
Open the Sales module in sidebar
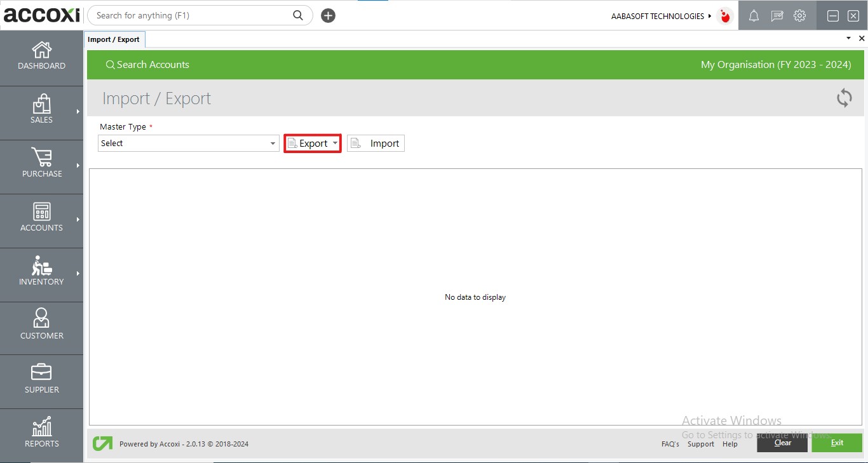tap(41, 110)
